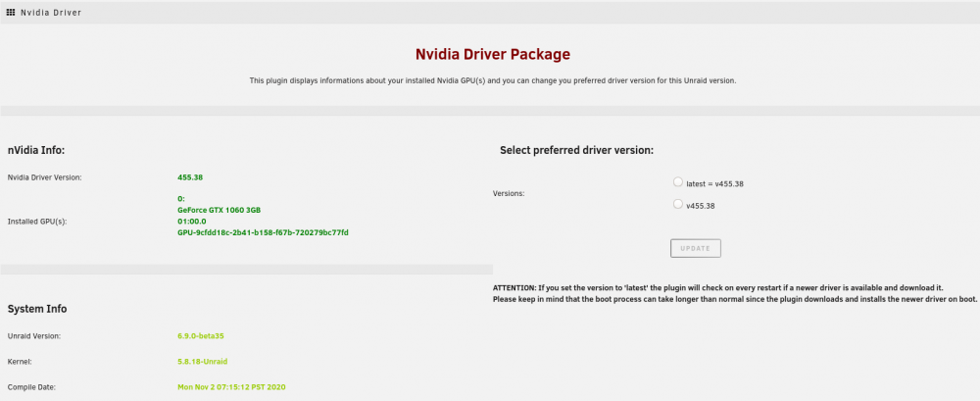Click the 'Versions:' label

click(x=509, y=193)
